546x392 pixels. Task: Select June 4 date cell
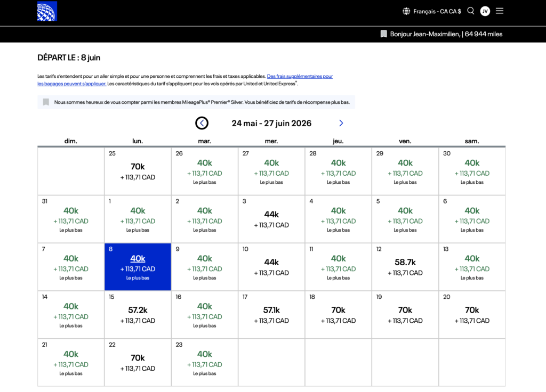coord(338,219)
